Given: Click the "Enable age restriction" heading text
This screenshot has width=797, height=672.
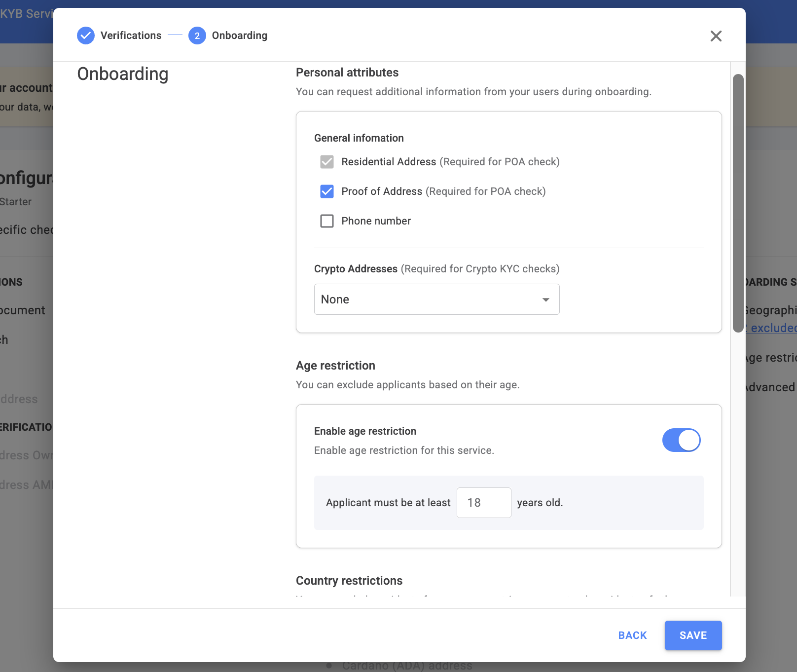Looking at the screenshot, I should [x=365, y=431].
